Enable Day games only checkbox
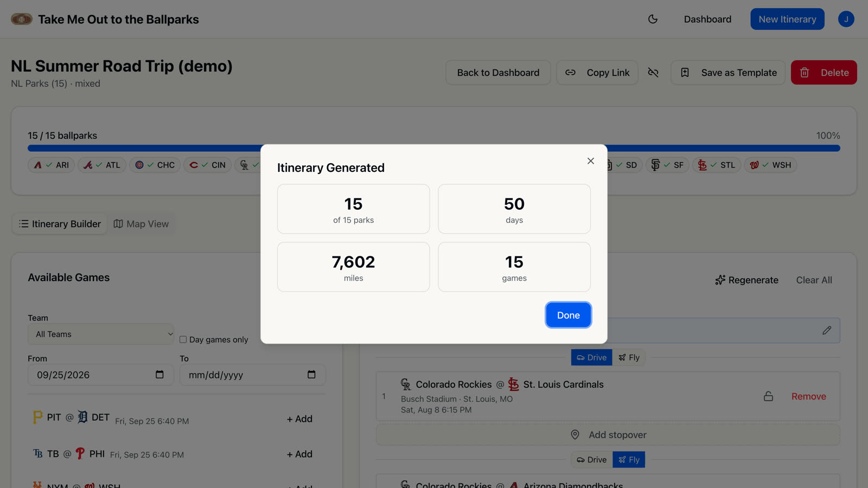 tap(183, 340)
